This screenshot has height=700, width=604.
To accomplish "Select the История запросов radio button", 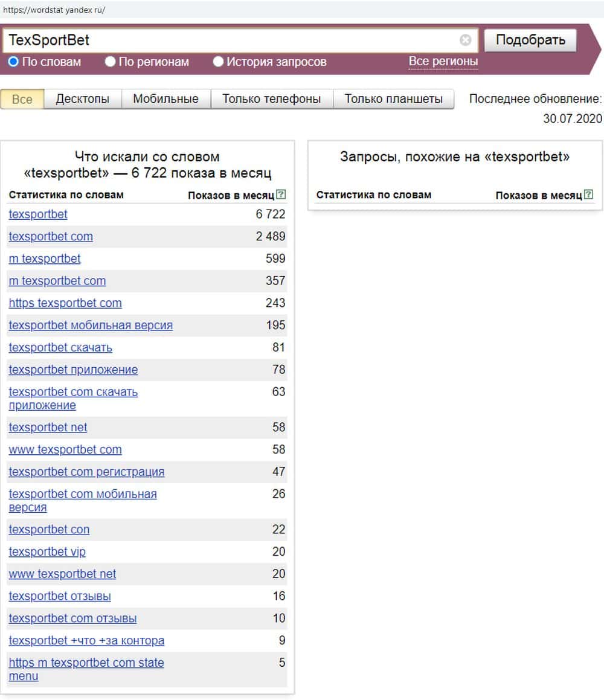I will click(x=218, y=62).
